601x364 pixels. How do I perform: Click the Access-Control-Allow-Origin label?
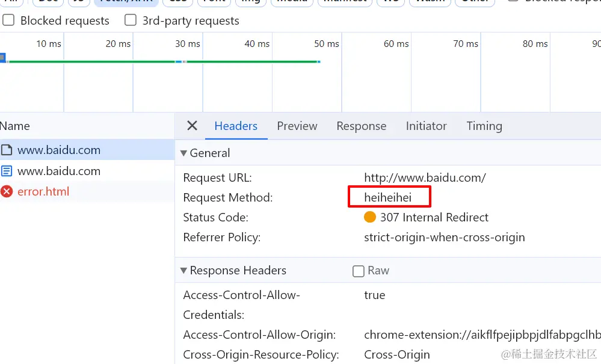[x=259, y=335]
